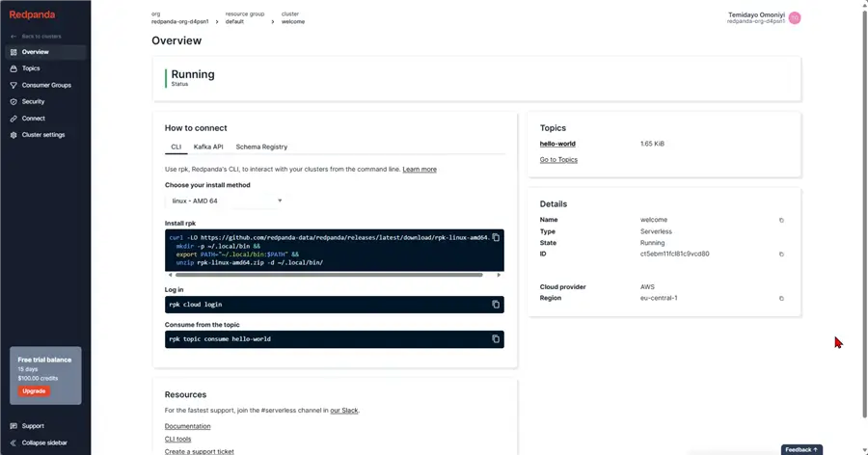Switch to the CLI tab

[176, 147]
